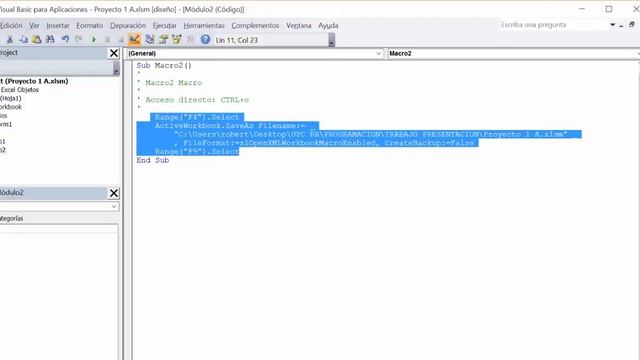This screenshot has width=640, height=360.
Task: Open the Depuración menu
Action: [x=128, y=25]
